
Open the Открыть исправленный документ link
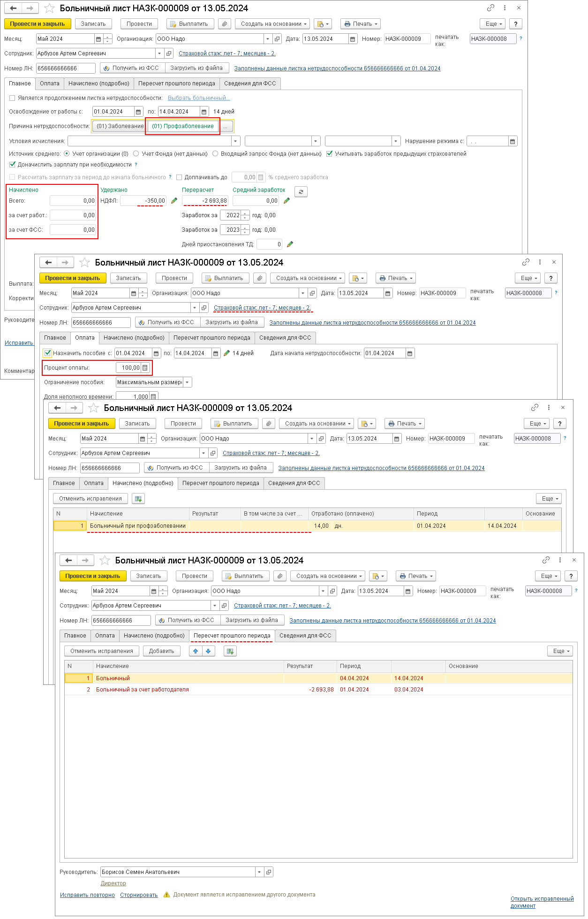click(x=542, y=902)
